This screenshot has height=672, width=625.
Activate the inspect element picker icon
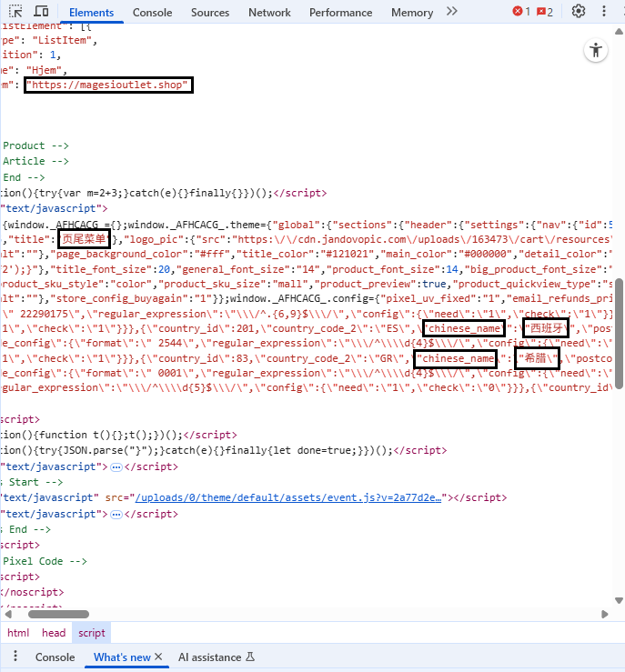click(x=15, y=11)
